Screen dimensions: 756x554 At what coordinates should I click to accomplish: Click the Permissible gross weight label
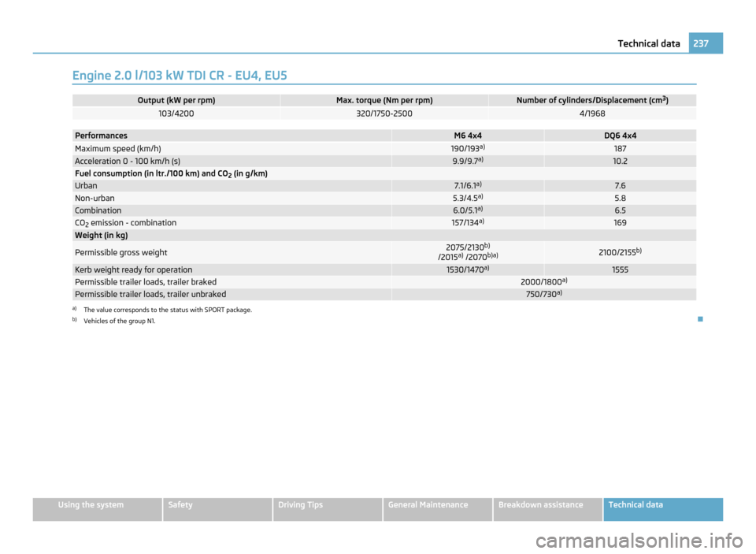pyautogui.click(x=121, y=252)
